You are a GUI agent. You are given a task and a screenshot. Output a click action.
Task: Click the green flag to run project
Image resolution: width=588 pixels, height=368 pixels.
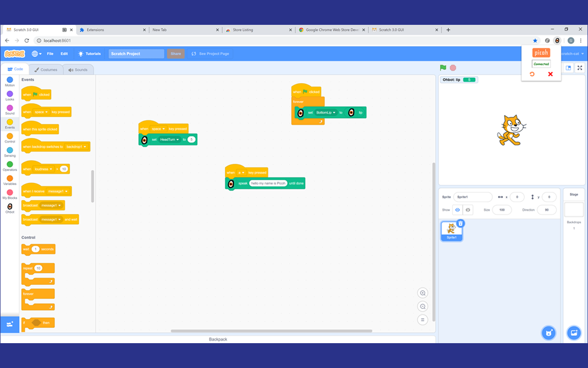coord(443,68)
